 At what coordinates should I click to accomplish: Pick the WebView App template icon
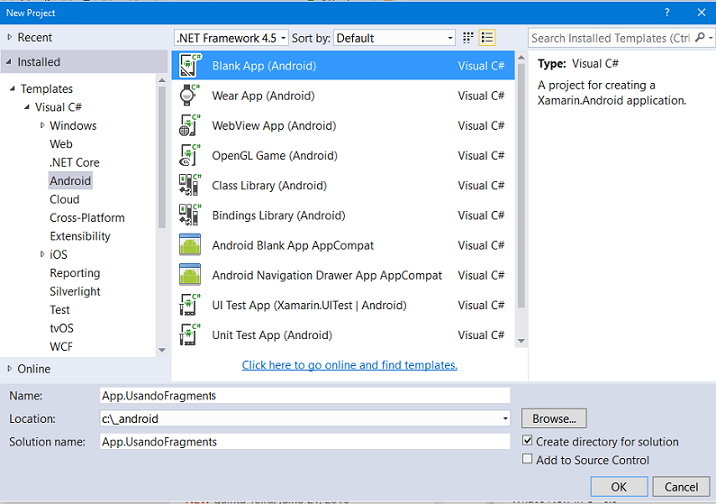tap(190, 126)
